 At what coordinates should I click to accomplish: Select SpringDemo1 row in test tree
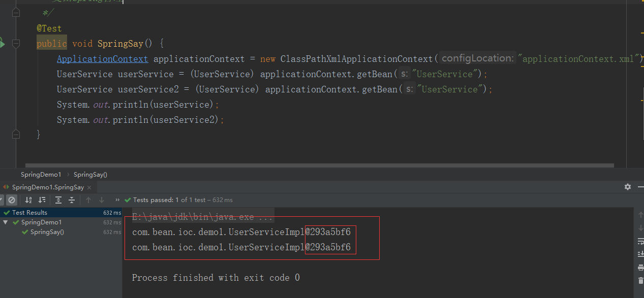pos(61,222)
